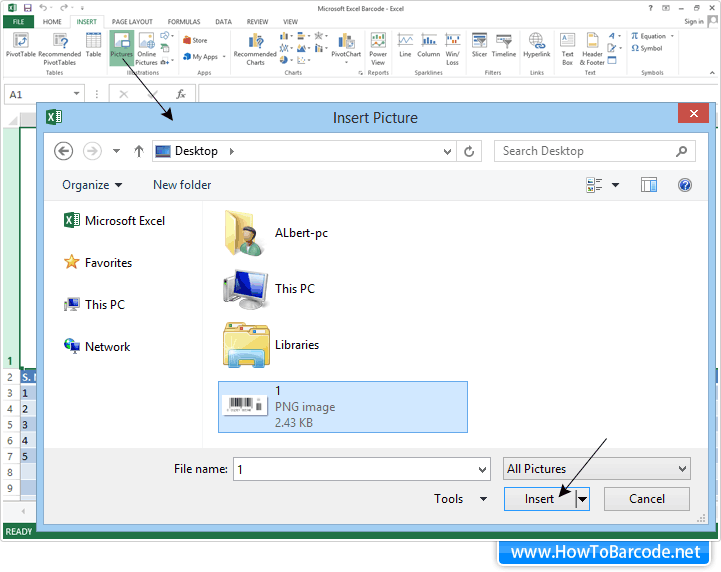Click the Cancel button
The image size is (721, 572).
click(x=647, y=499)
